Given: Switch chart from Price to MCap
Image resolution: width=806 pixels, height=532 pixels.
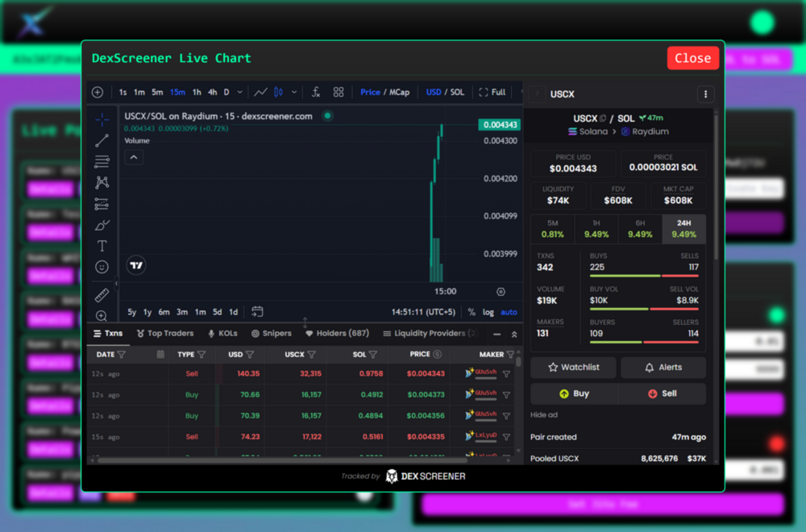Looking at the screenshot, I should (400, 92).
